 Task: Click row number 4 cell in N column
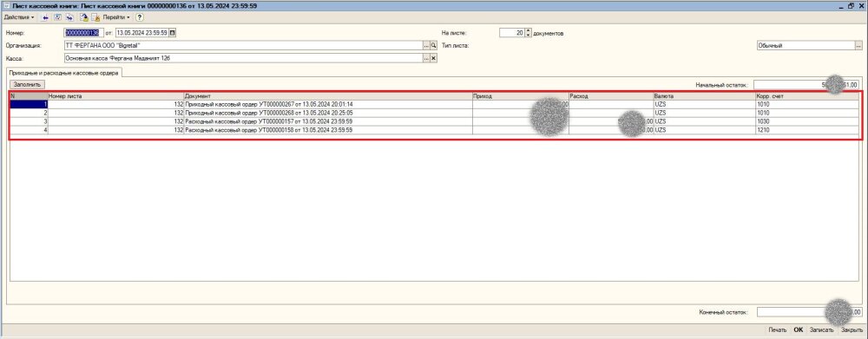point(29,130)
